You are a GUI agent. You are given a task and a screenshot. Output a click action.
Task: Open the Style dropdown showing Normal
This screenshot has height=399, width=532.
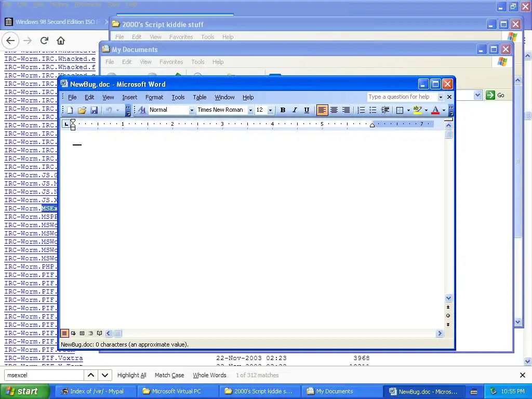[x=192, y=110]
